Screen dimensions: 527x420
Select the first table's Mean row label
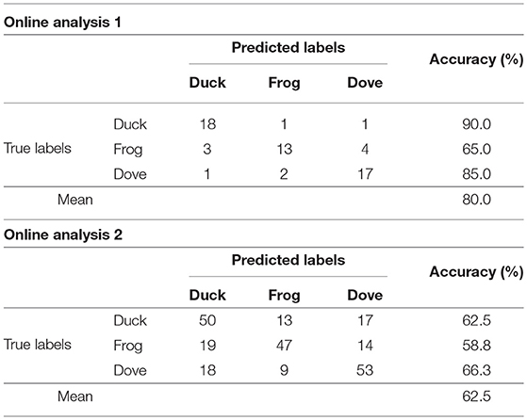coord(75,200)
